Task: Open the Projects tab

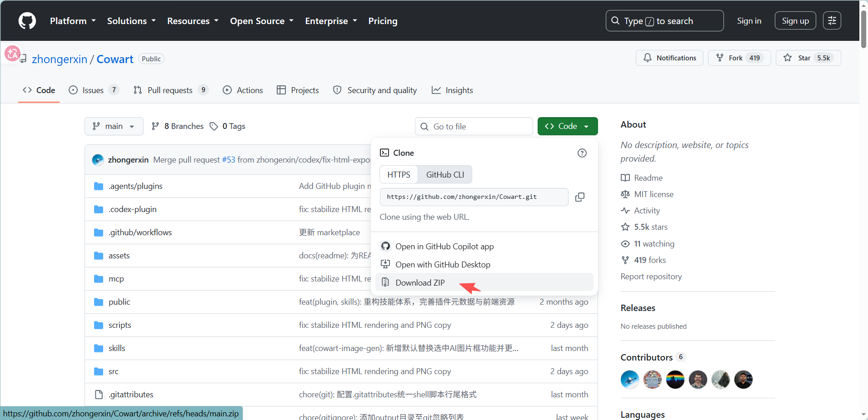Action: click(298, 90)
